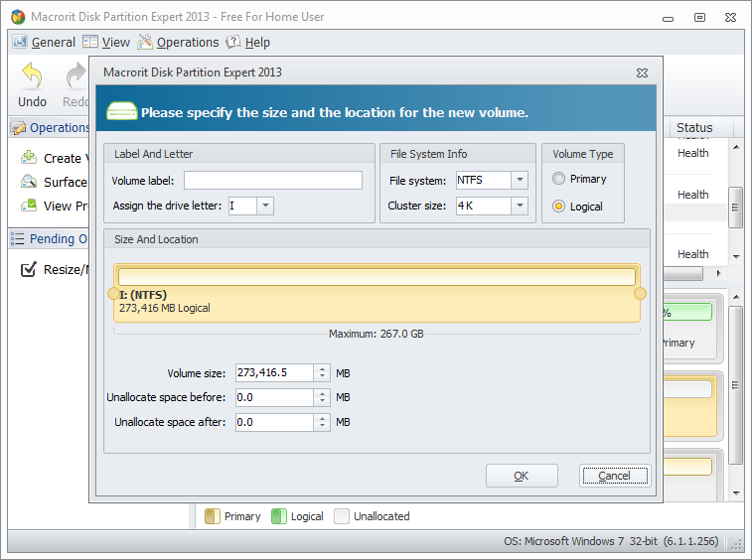Decrease Volume size with down spinner

322,377
